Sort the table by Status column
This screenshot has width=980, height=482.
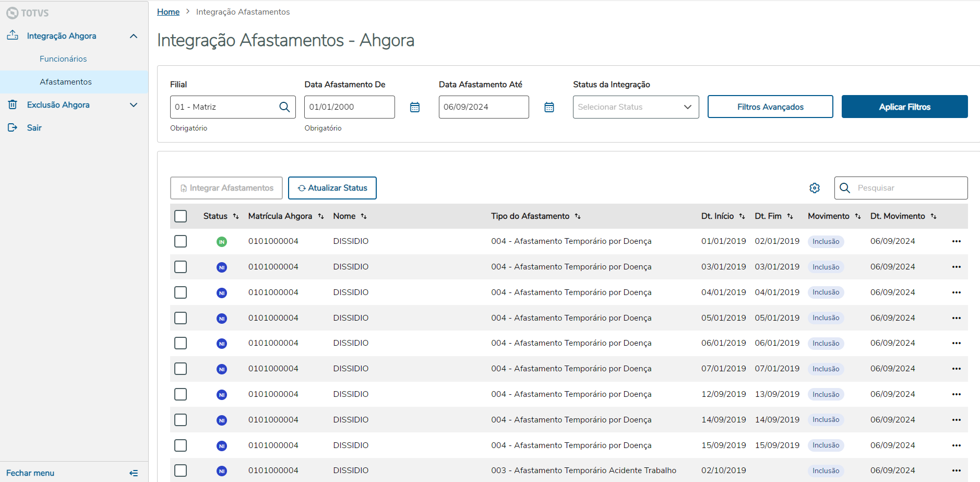point(236,216)
